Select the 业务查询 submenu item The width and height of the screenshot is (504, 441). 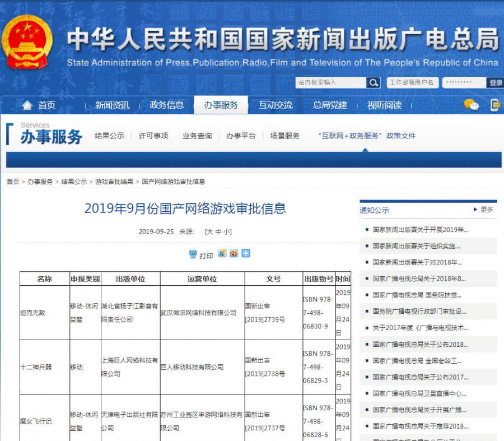(197, 136)
